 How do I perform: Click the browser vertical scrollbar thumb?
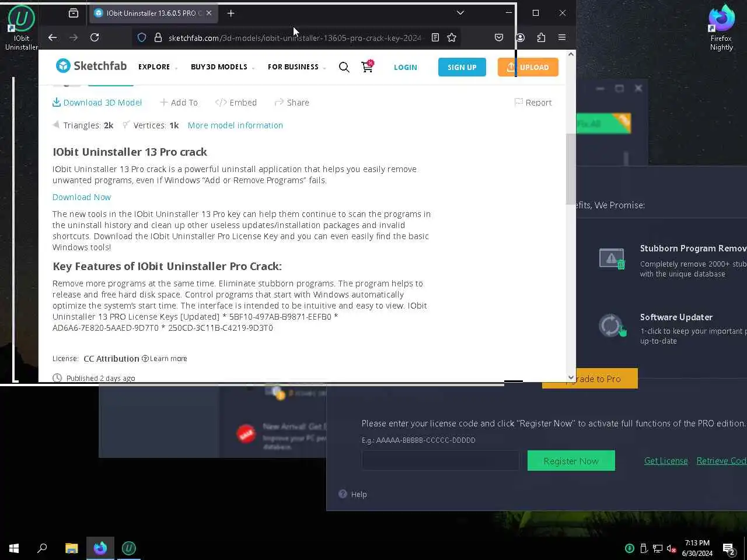571,169
